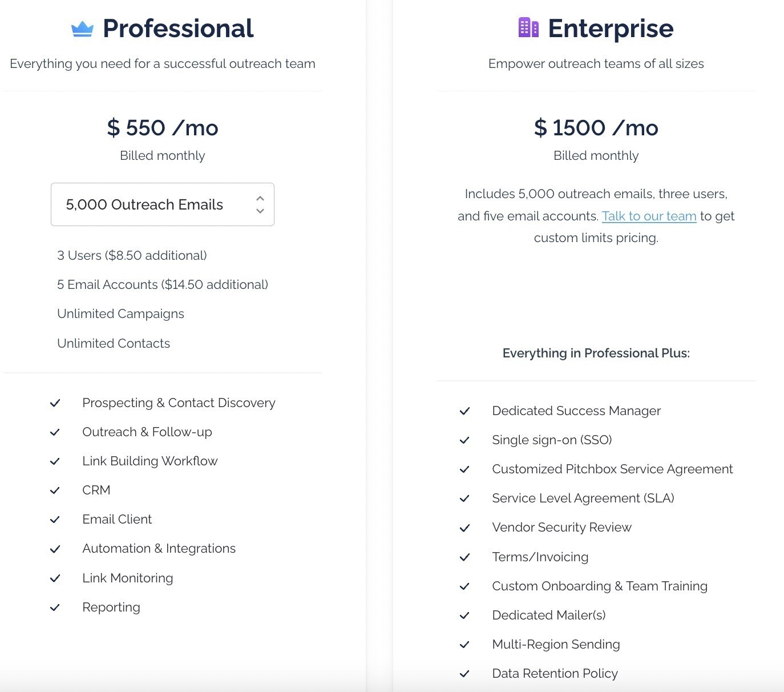Click the purple building icon beside Enterprise
This screenshot has width=784, height=692.
528,26
